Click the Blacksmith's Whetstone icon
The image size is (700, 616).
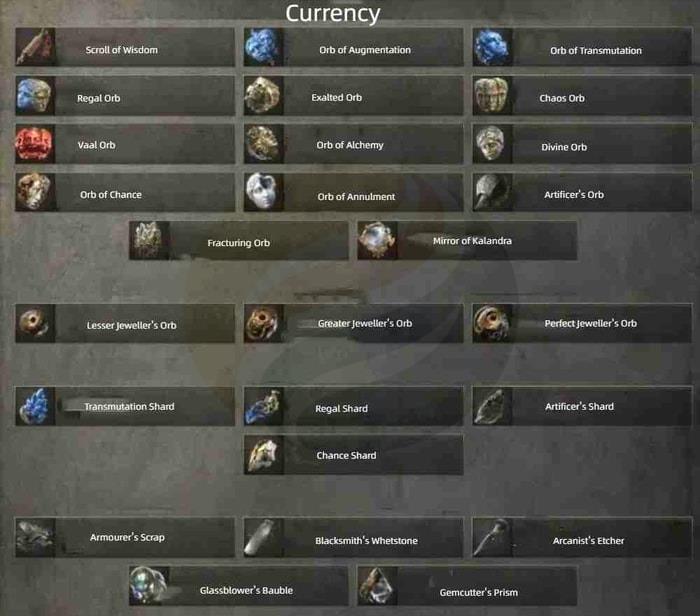click(x=264, y=537)
